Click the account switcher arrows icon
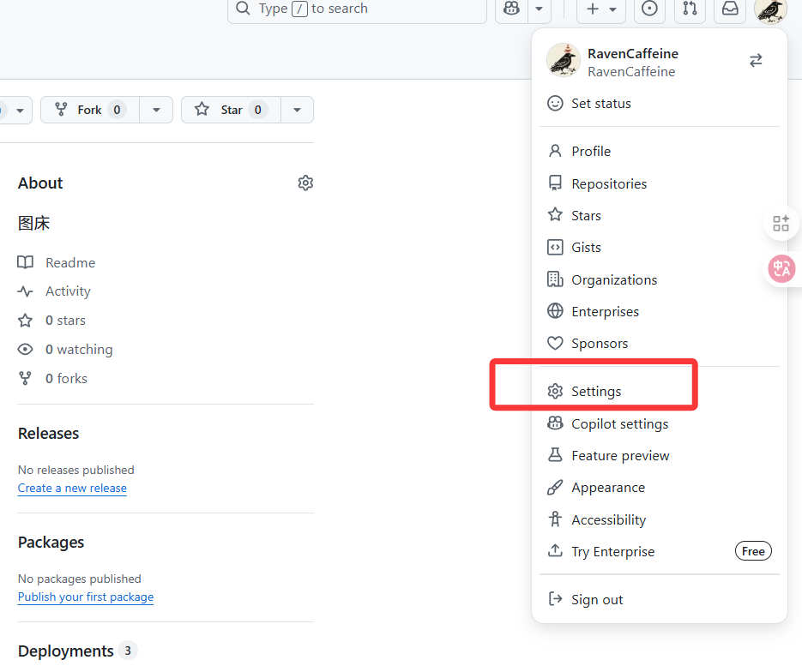802x672 pixels. tap(756, 61)
